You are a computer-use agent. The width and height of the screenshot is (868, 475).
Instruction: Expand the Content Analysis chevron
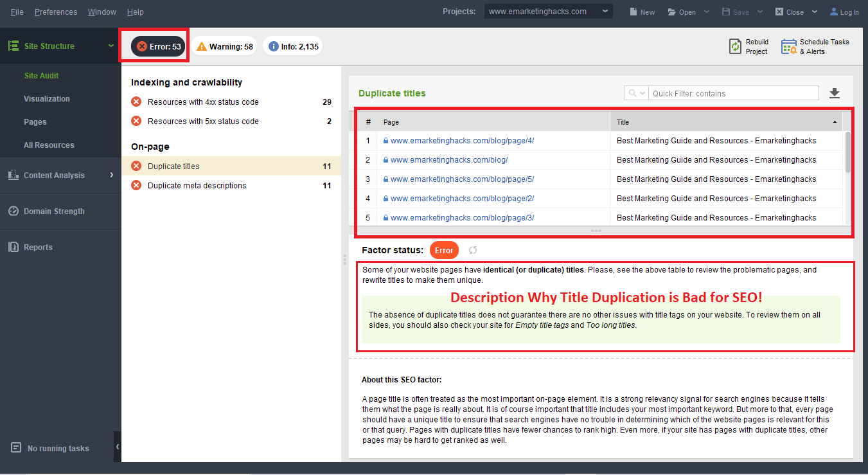[x=112, y=175]
